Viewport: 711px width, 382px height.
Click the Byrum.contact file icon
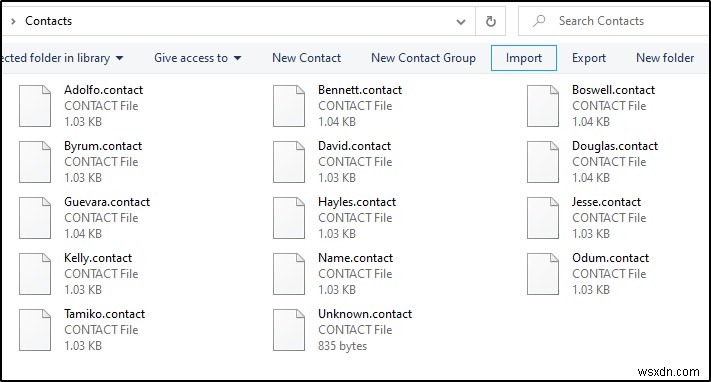(x=35, y=162)
